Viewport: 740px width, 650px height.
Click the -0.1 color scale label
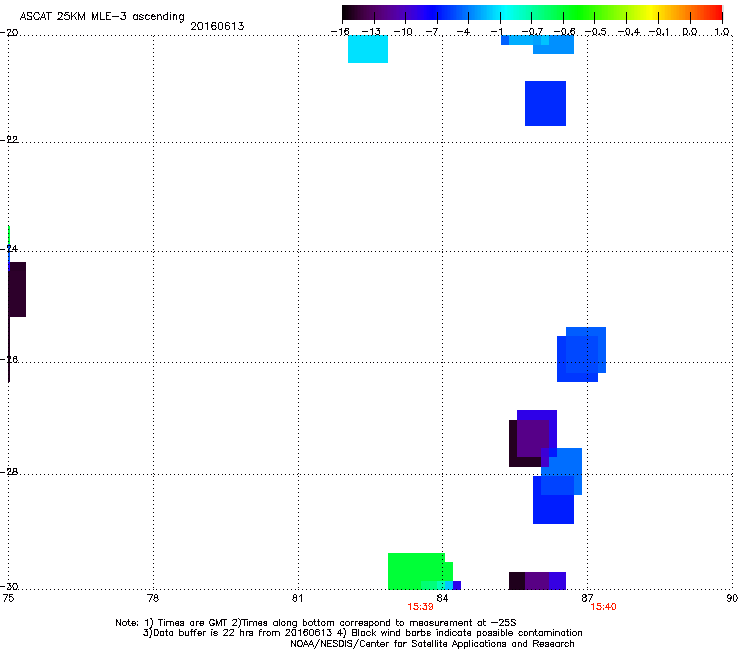(x=659, y=32)
